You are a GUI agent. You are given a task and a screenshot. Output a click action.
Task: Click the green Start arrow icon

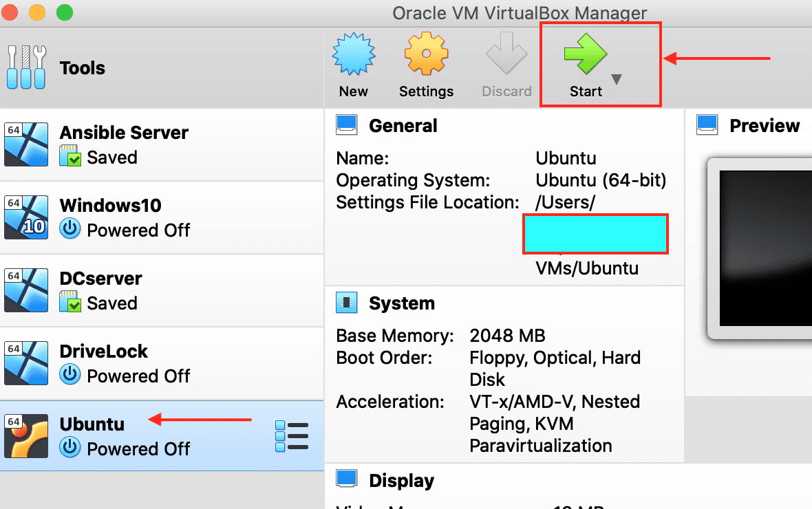tap(585, 54)
